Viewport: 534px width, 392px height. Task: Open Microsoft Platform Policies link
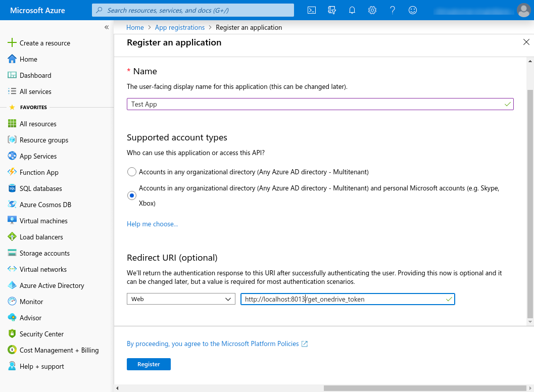coord(217,344)
